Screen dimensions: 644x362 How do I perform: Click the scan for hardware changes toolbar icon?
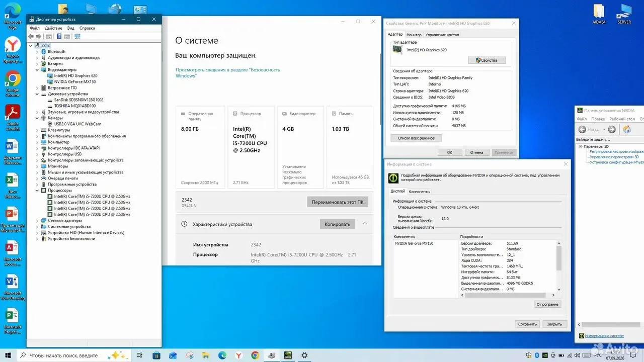tap(77, 36)
